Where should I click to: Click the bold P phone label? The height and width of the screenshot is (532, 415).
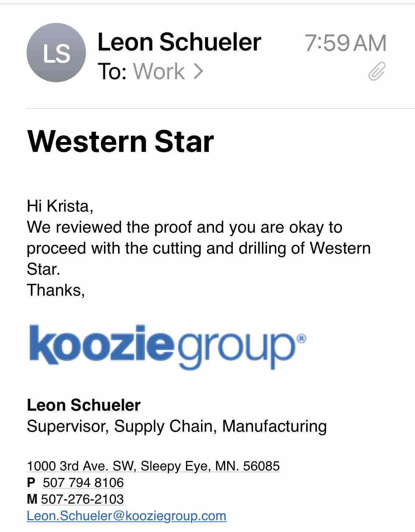tap(31, 483)
